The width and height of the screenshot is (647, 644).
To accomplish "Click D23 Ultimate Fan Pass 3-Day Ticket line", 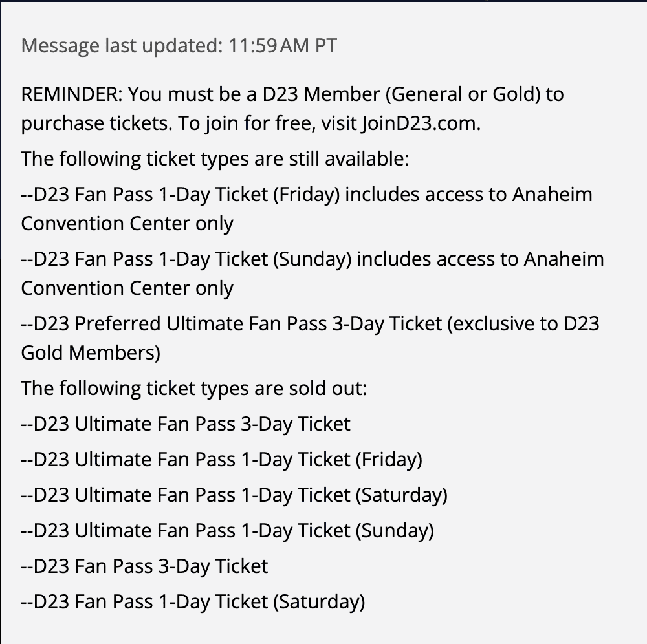I will click(186, 424).
